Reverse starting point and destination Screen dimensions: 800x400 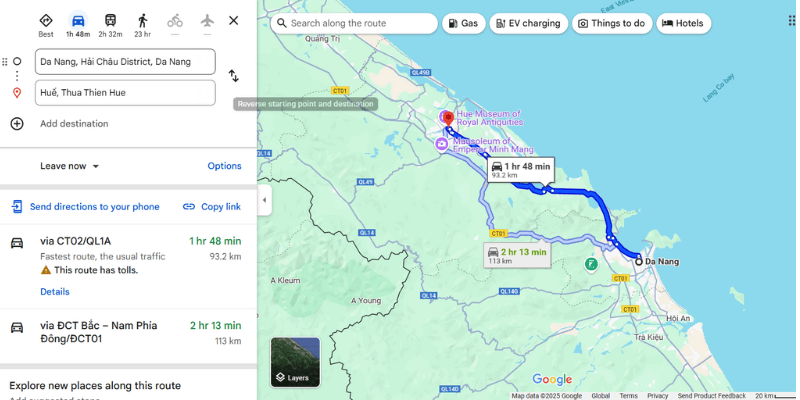233,76
